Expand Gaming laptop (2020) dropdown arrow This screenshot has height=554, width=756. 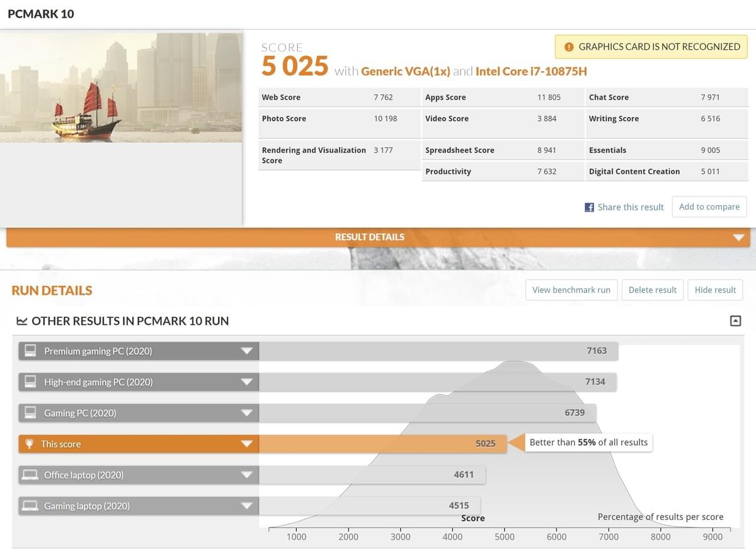tap(246, 506)
